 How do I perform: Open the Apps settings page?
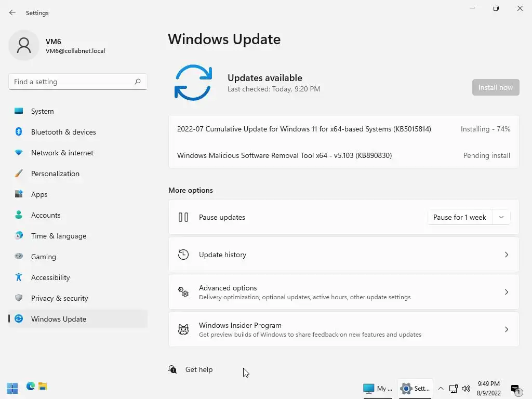[78, 194]
